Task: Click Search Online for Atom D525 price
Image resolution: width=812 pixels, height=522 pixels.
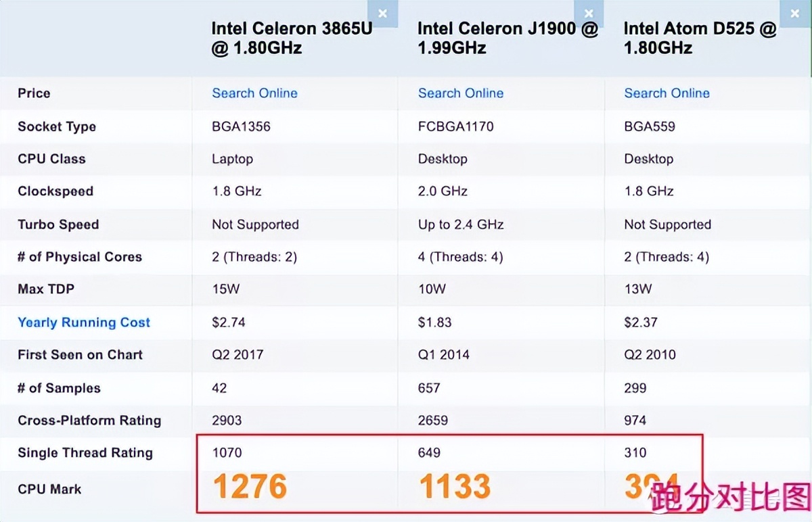Action: 667,93
